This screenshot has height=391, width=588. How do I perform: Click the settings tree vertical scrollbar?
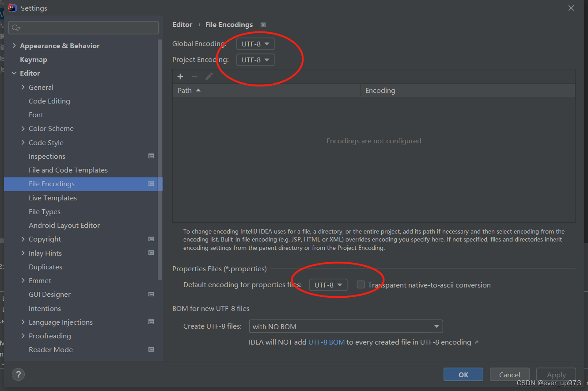click(160, 159)
